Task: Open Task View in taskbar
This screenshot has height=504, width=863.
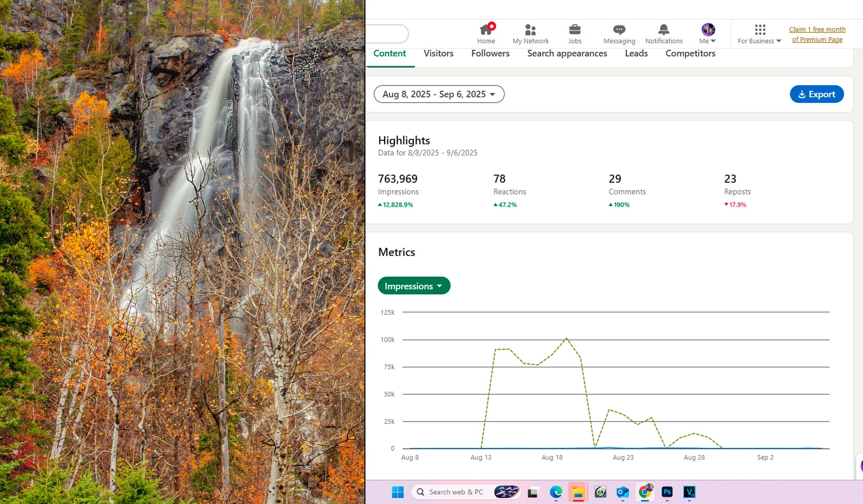Action: (x=533, y=492)
